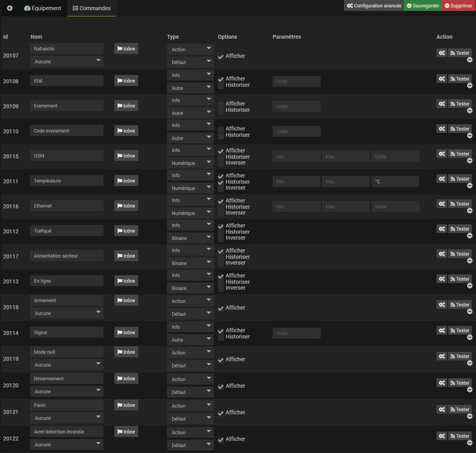Focus the Alimentation secteur name field

67,256
